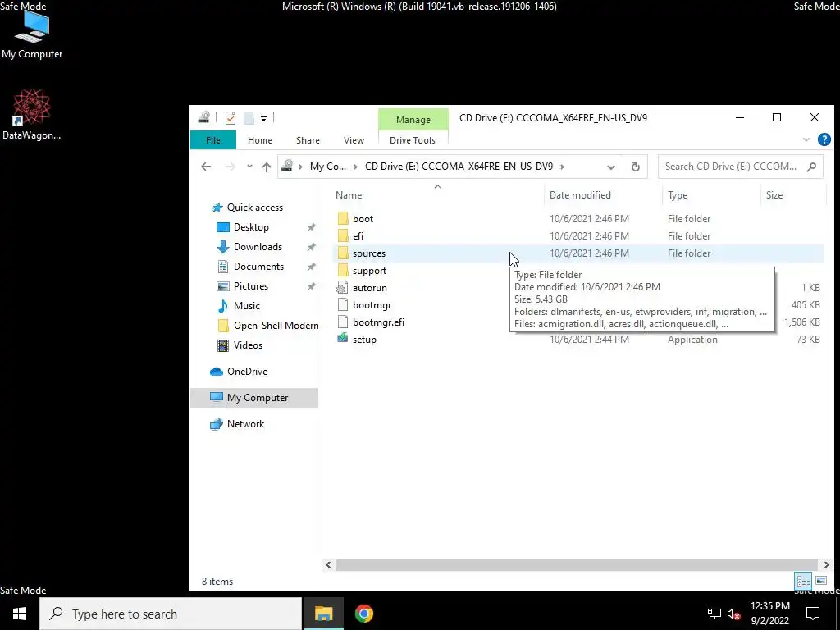Select the bootmgr.efi file

pyautogui.click(x=378, y=322)
